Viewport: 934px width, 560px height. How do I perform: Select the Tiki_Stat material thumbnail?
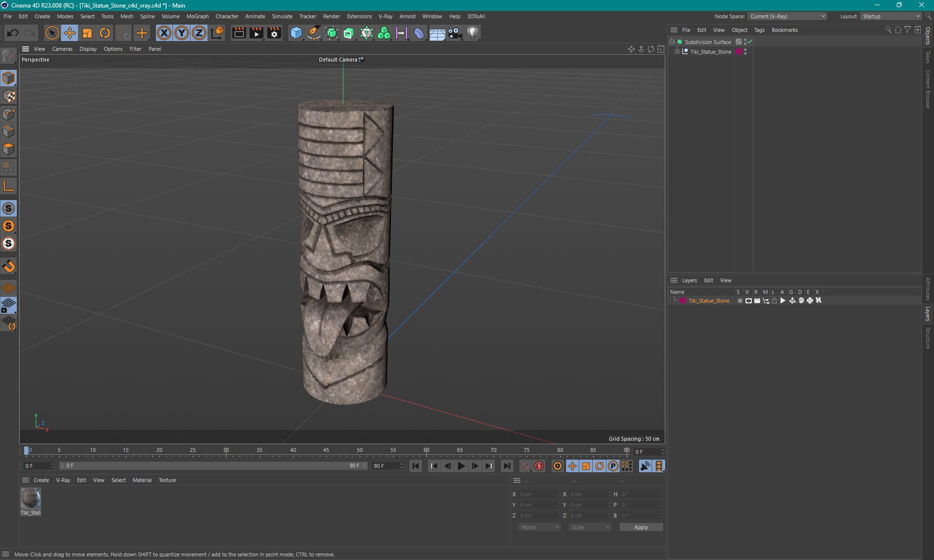tap(31, 498)
